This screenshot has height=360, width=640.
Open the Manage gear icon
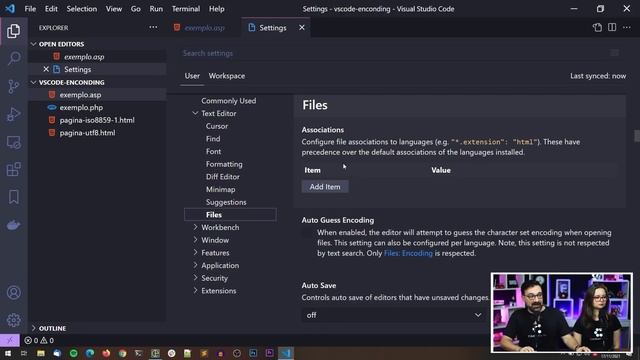(13, 320)
